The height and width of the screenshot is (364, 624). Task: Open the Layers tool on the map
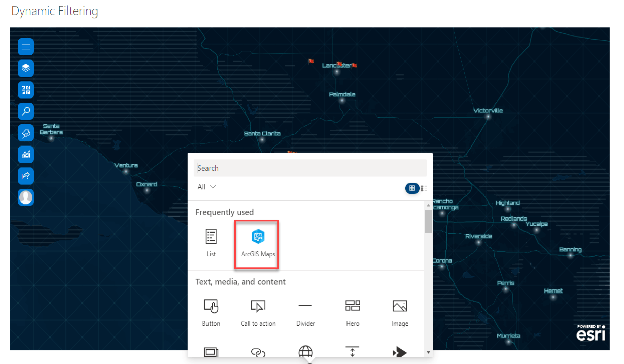point(26,68)
